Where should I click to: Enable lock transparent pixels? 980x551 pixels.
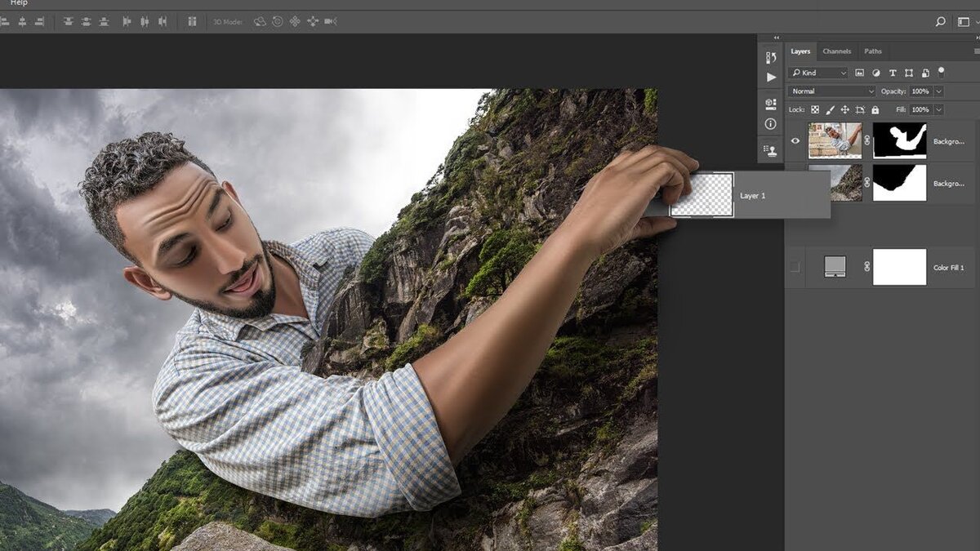816,109
